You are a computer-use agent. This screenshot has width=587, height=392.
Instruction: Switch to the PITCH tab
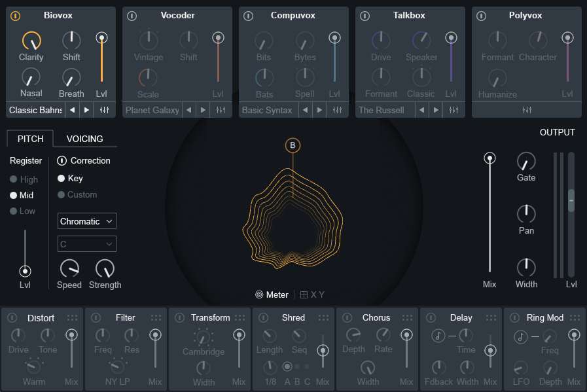30,139
